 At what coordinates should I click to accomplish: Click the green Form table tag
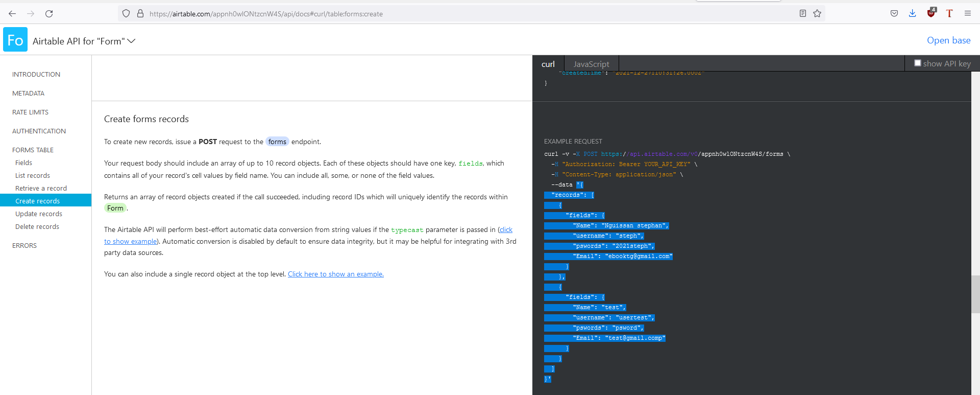[x=115, y=208]
